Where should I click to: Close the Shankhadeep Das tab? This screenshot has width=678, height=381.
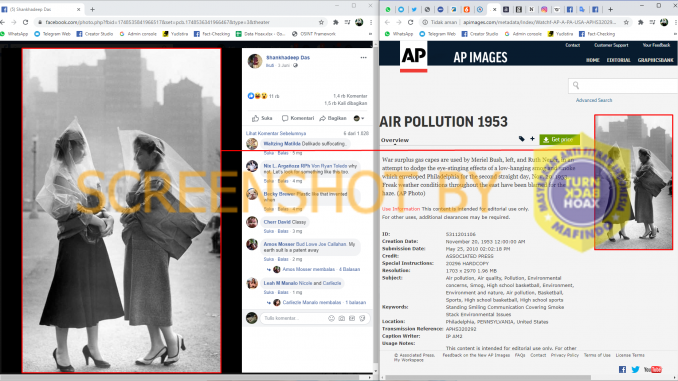(79, 9)
